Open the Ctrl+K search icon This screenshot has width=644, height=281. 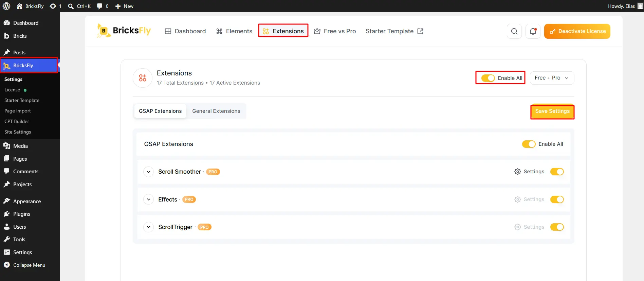[x=71, y=6]
